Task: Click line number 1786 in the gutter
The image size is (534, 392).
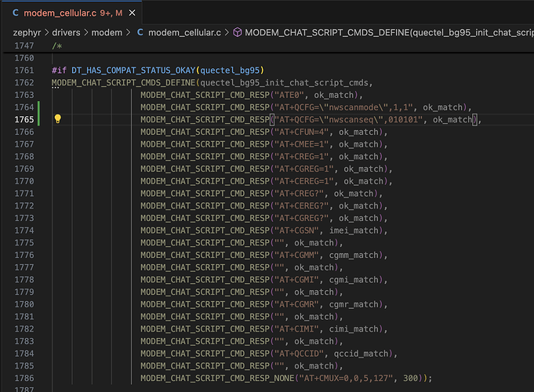Action: click(x=24, y=378)
